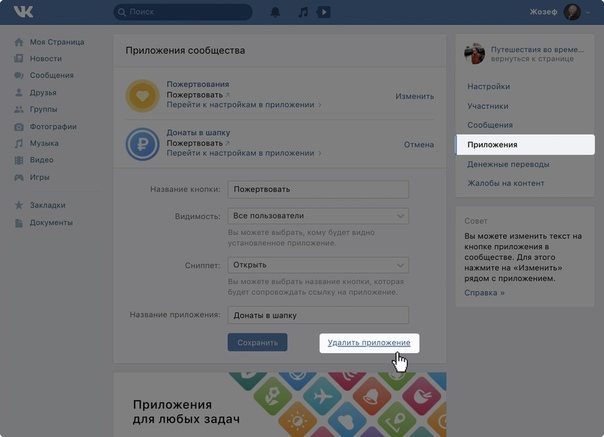
Task: Select the Приложения settings tab
Action: pos(525,145)
